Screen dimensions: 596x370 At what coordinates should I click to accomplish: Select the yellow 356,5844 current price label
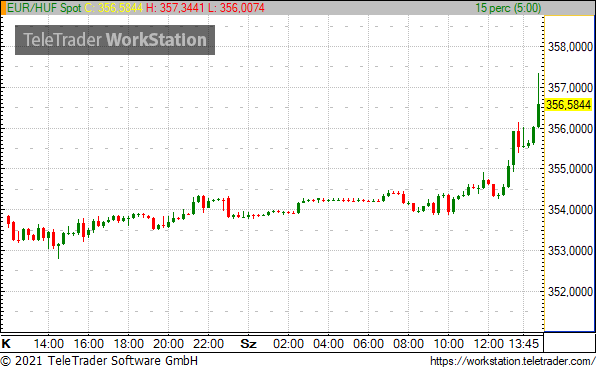click(x=569, y=105)
